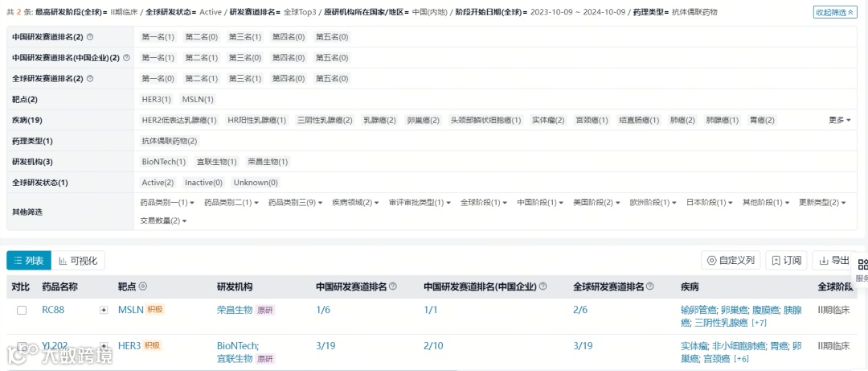This screenshot has height=371, width=868.
Task: Open 宜联生物 link in YL202 row
Action: [x=235, y=359]
